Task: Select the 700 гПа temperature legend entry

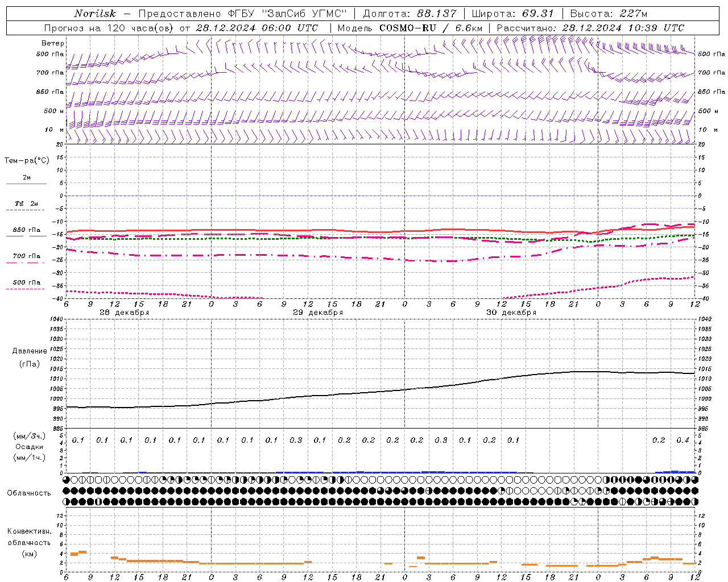Action: coord(27,256)
